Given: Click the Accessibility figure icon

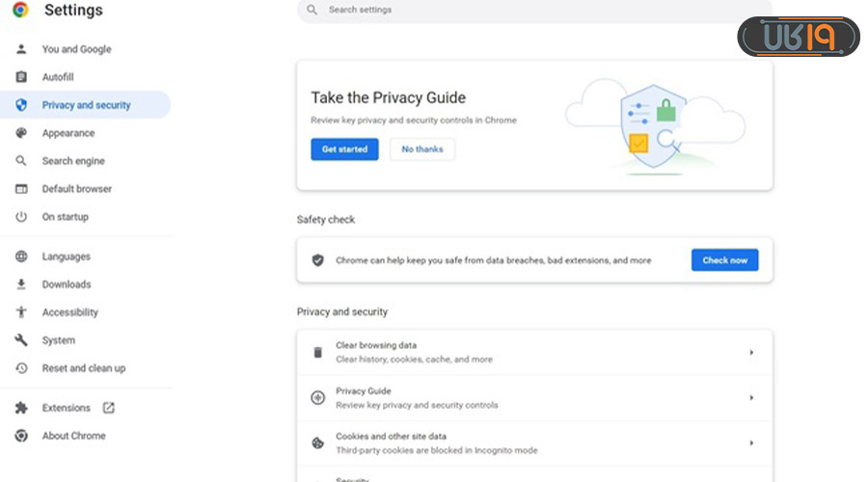Looking at the screenshot, I should (x=21, y=312).
